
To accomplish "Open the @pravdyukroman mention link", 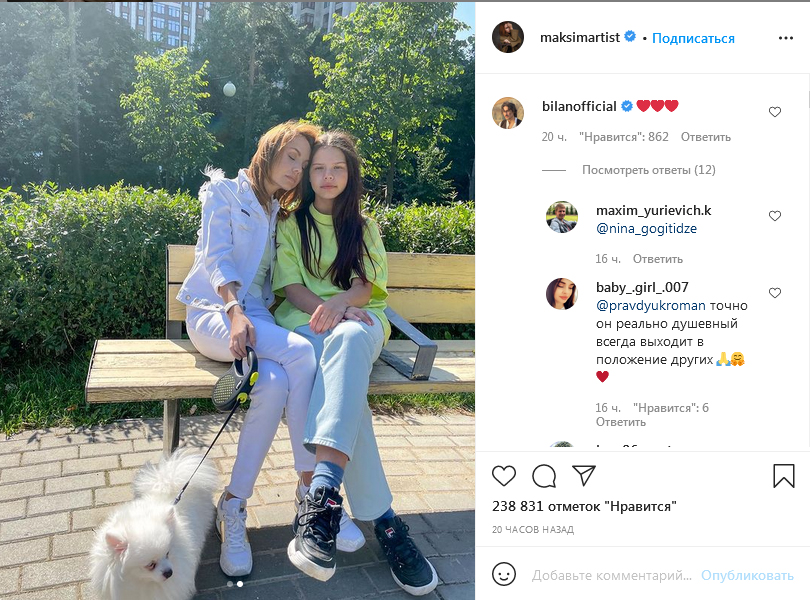I will pos(650,305).
